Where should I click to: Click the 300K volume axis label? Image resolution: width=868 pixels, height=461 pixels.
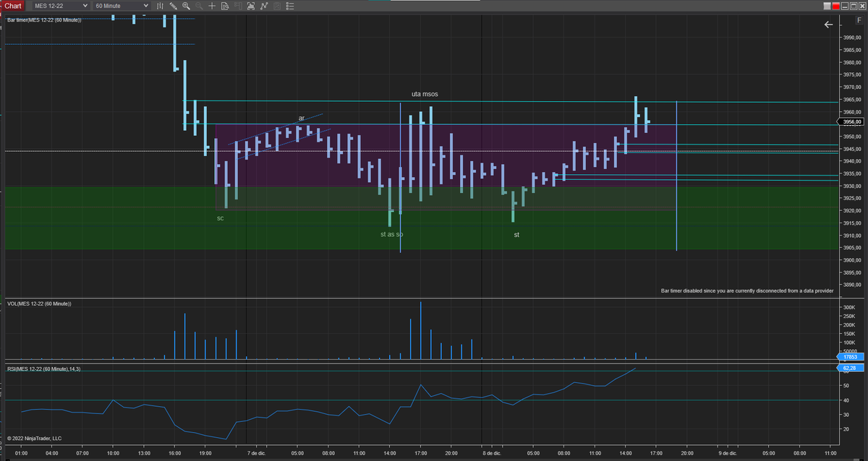(849, 308)
